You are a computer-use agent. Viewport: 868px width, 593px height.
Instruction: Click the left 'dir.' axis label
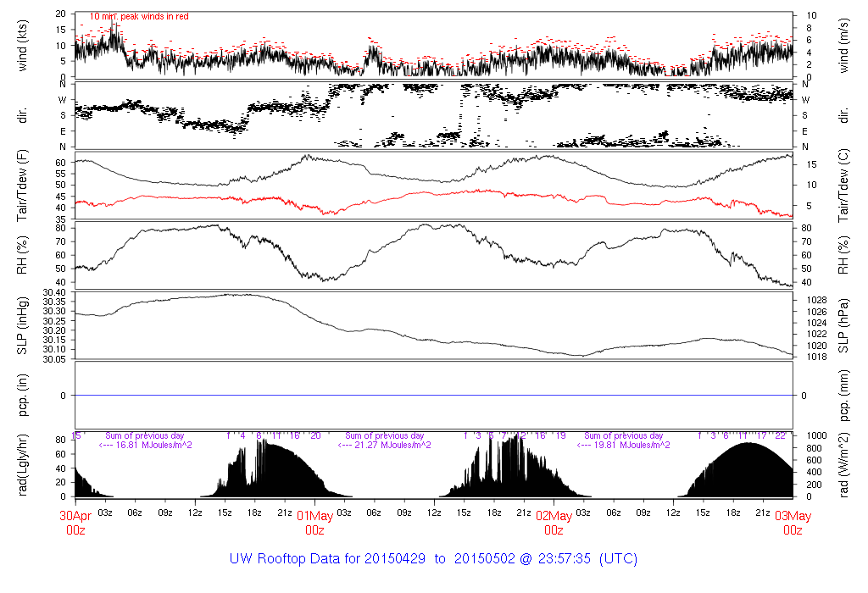[23, 115]
